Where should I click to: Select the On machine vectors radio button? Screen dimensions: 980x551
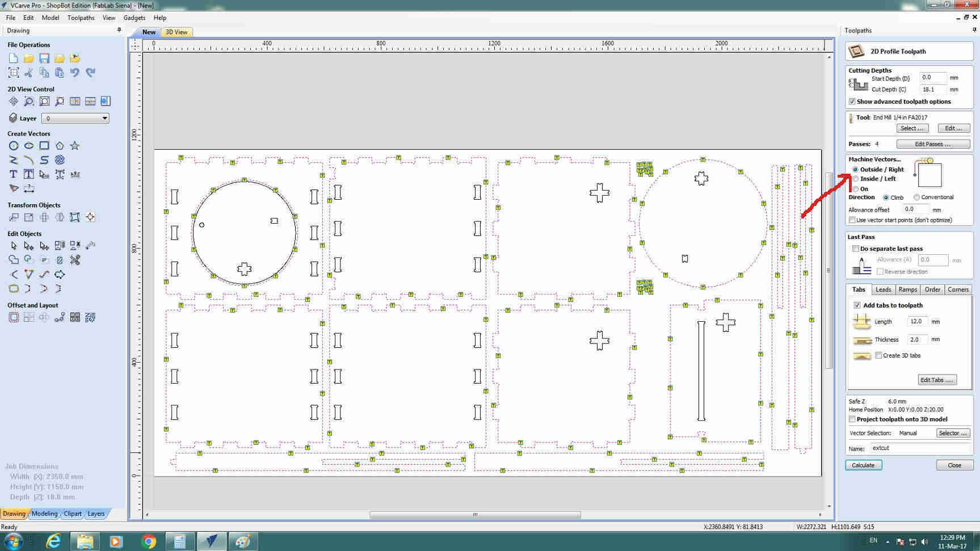(x=855, y=189)
